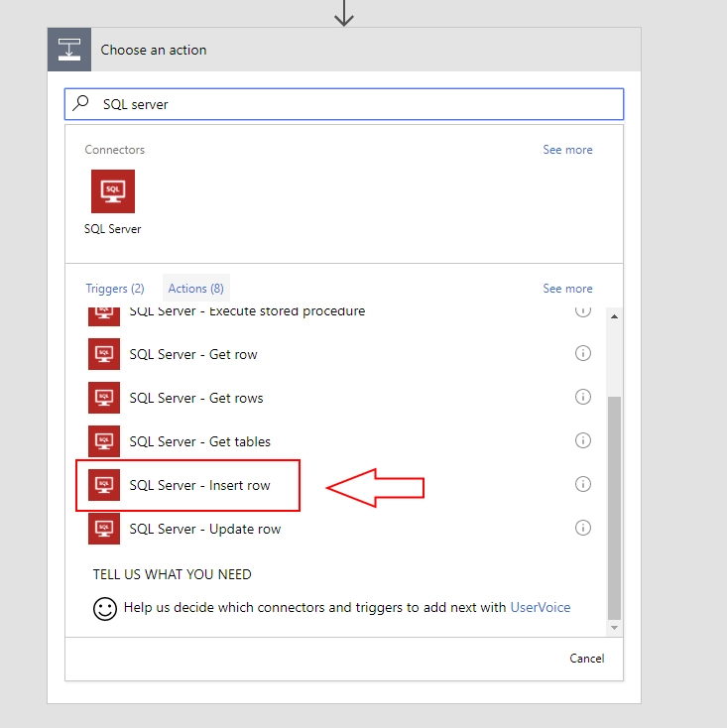Click the scrollbar down arrow
Image resolution: width=727 pixels, height=728 pixels.
click(x=614, y=628)
